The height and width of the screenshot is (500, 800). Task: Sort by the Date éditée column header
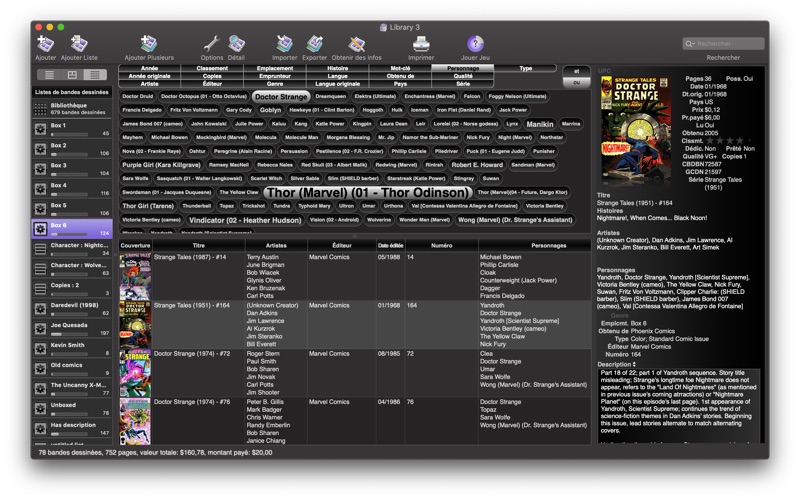pos(390,245)
